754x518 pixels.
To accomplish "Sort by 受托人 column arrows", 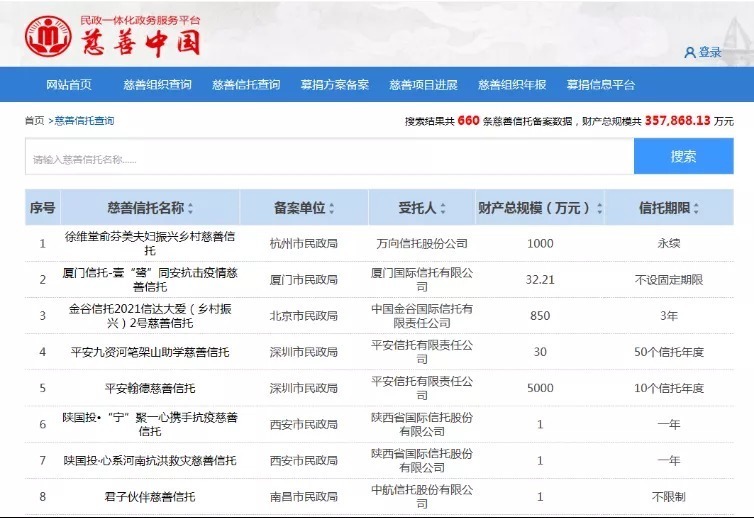I will 443,208.
